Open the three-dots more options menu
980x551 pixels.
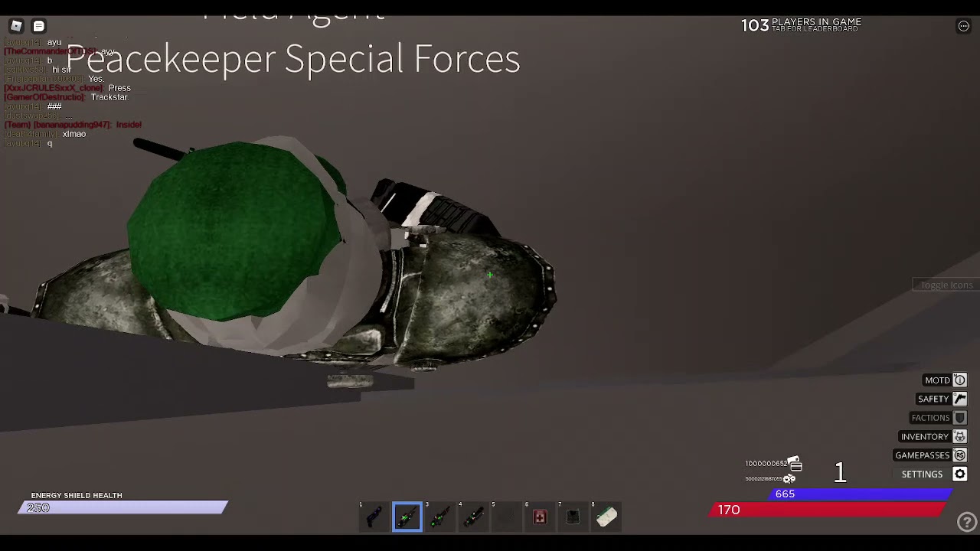tap(963, 26)
